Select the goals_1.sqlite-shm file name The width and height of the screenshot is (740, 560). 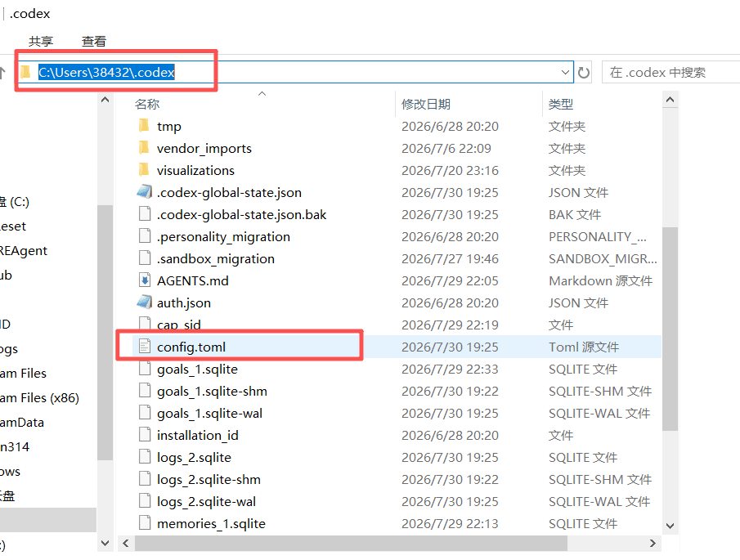tap(212, 391)
